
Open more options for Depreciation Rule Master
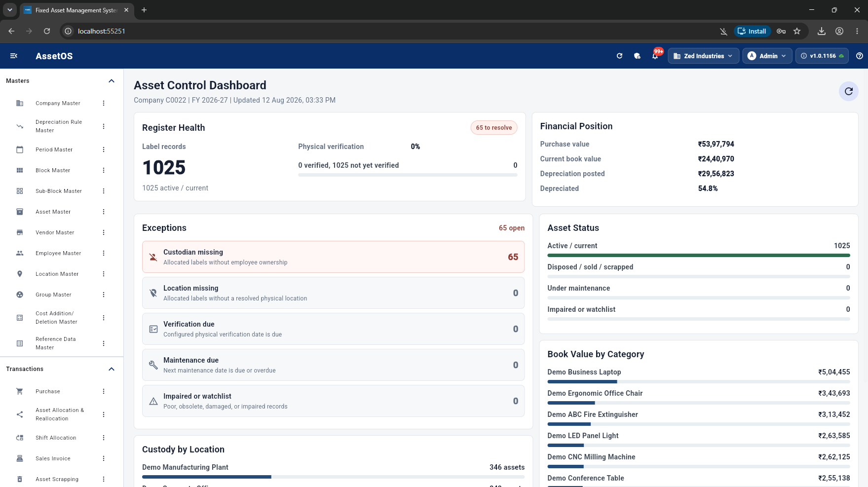[x=104, y=126]
